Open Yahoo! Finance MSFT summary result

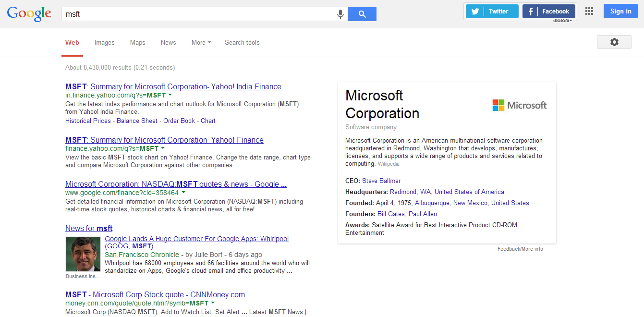click(x=164, y=140)
